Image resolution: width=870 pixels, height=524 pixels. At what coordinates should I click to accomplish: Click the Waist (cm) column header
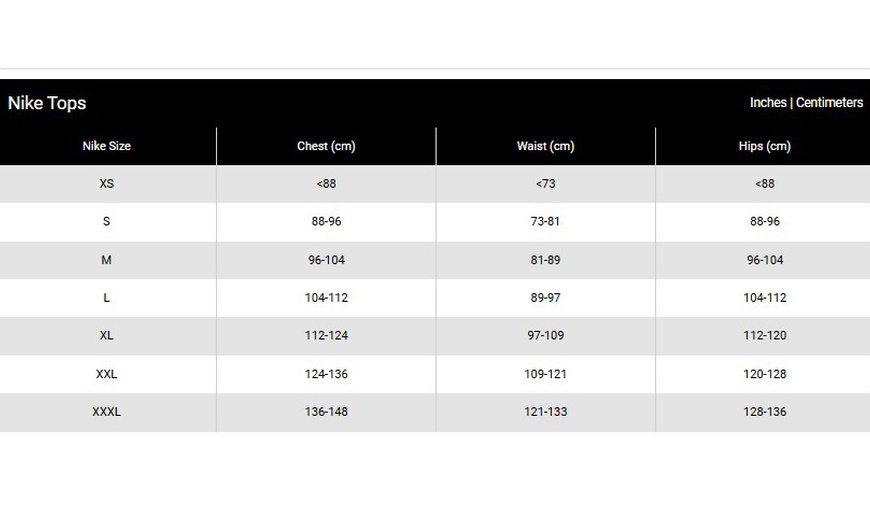click(x=545, y=146)
